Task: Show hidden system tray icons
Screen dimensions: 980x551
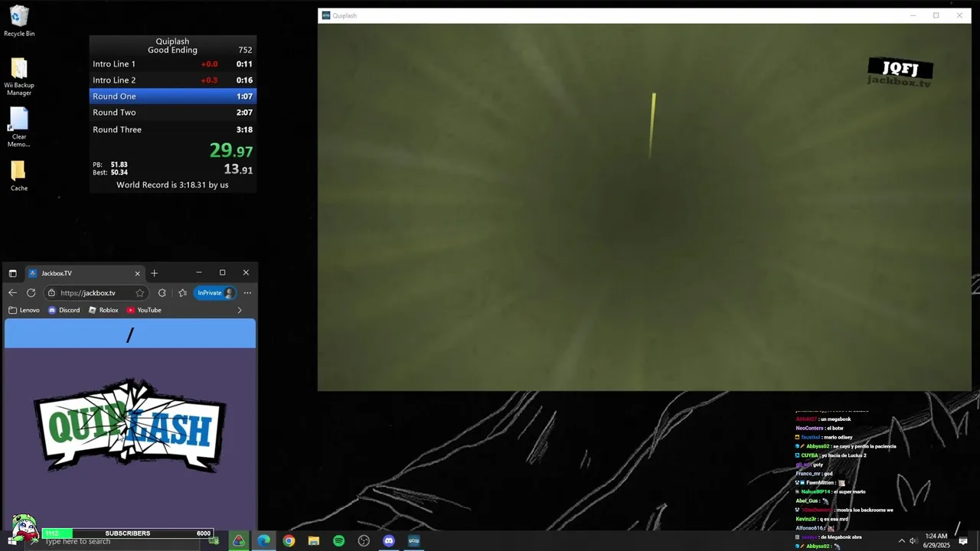Action: 901,541
